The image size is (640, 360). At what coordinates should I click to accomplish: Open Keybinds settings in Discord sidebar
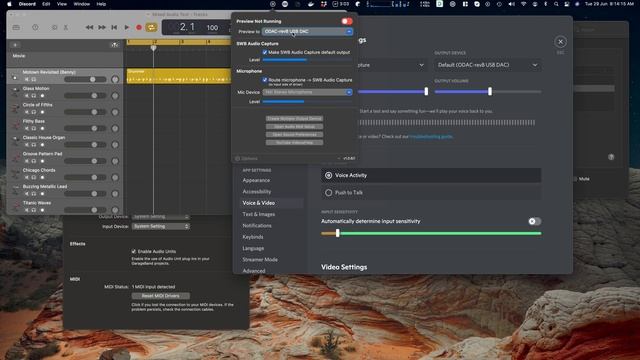coord(253,237)
